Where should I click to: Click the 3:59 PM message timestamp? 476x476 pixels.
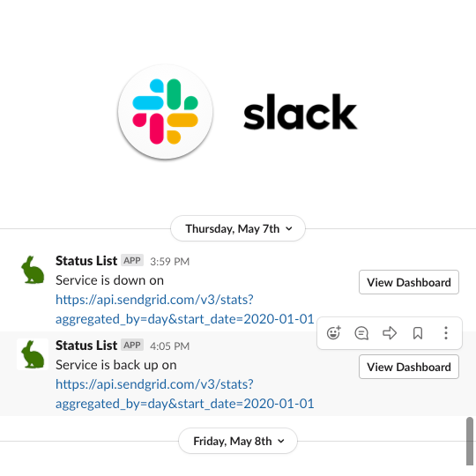point(170,262)
